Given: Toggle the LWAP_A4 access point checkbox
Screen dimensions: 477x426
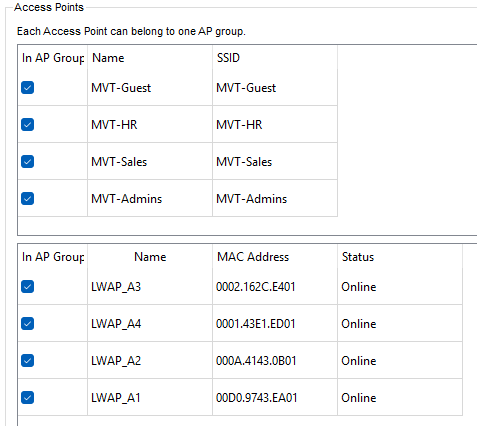Looking at the screenshot, I should click(x=27, y=324).
